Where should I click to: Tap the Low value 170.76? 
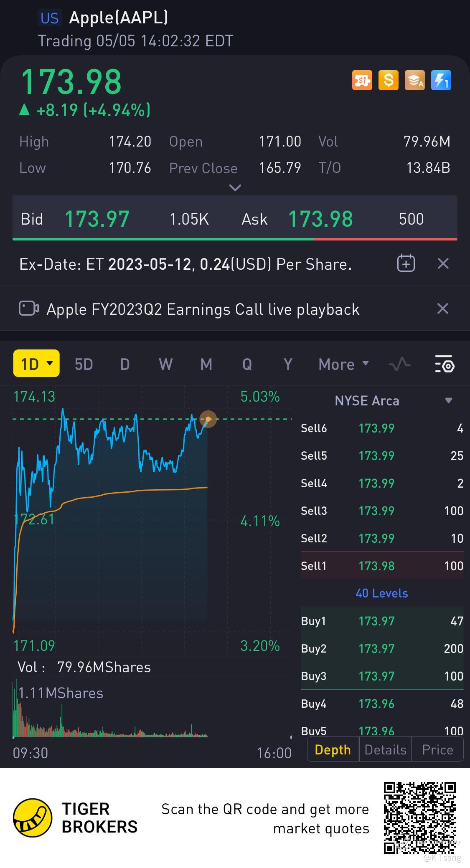[130, 168]
